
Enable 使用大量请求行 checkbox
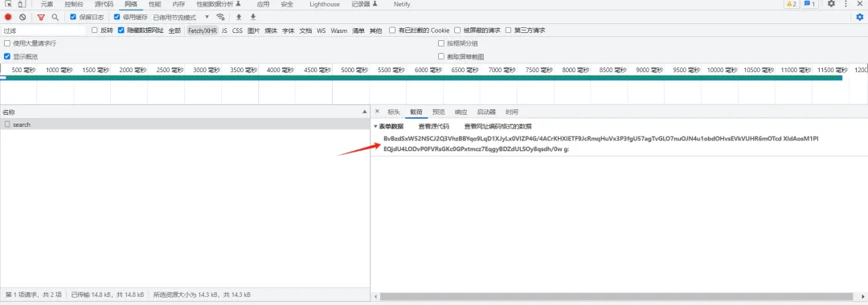(x=7, y=43)
